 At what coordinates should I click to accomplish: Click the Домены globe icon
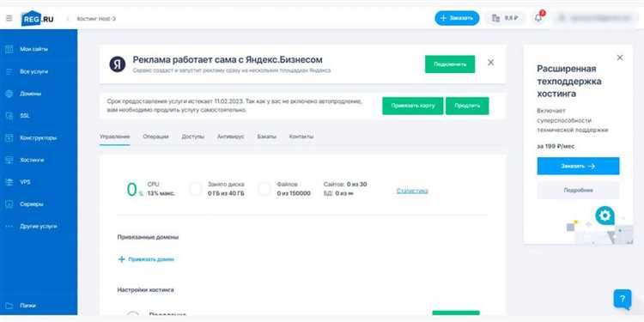coord(9,94)
